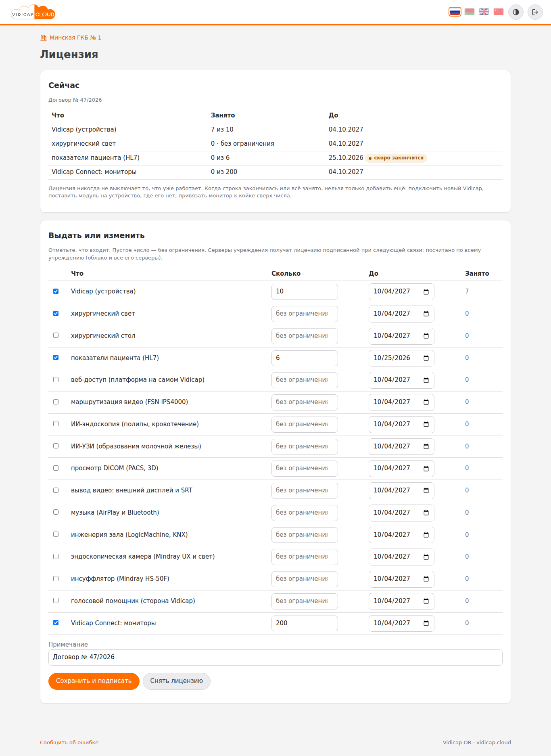Open date picker for показатели пациента (HL7)

click(426, 358)
